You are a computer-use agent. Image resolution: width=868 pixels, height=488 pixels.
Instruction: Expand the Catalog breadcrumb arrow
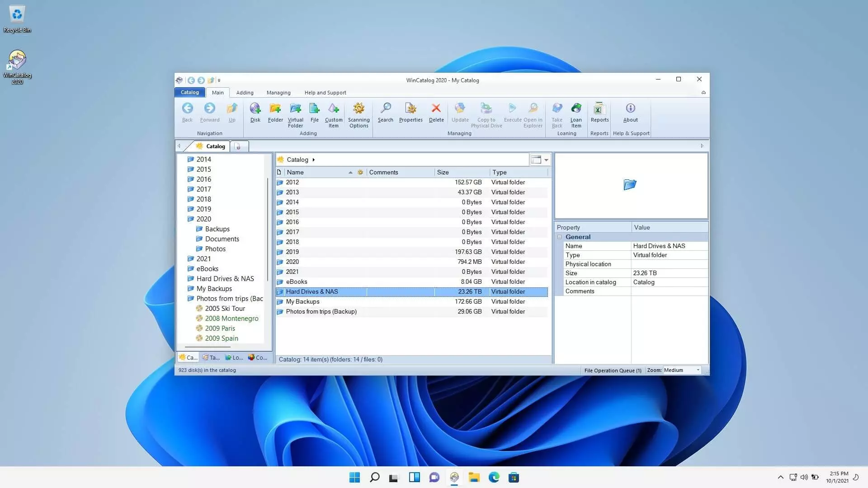click(x=313, y=160)
